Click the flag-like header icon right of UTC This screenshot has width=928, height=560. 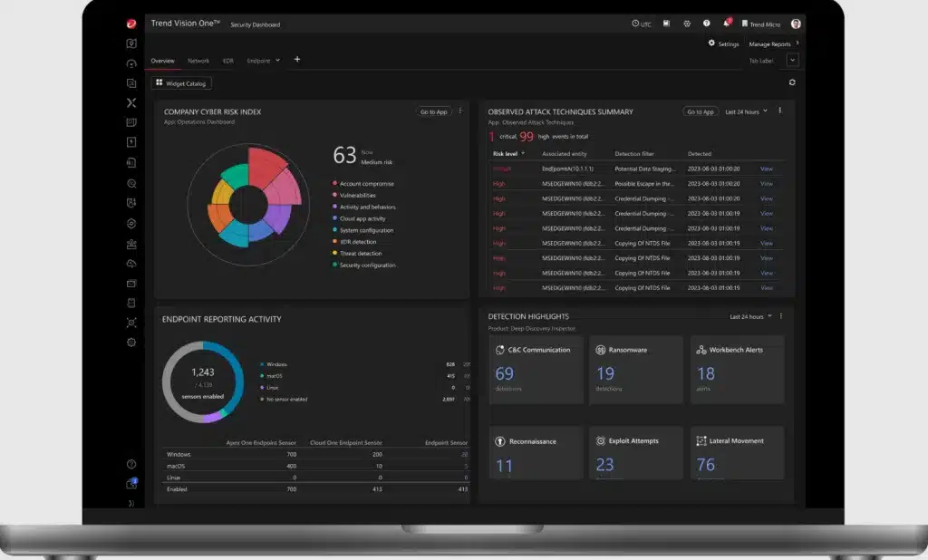666,24
